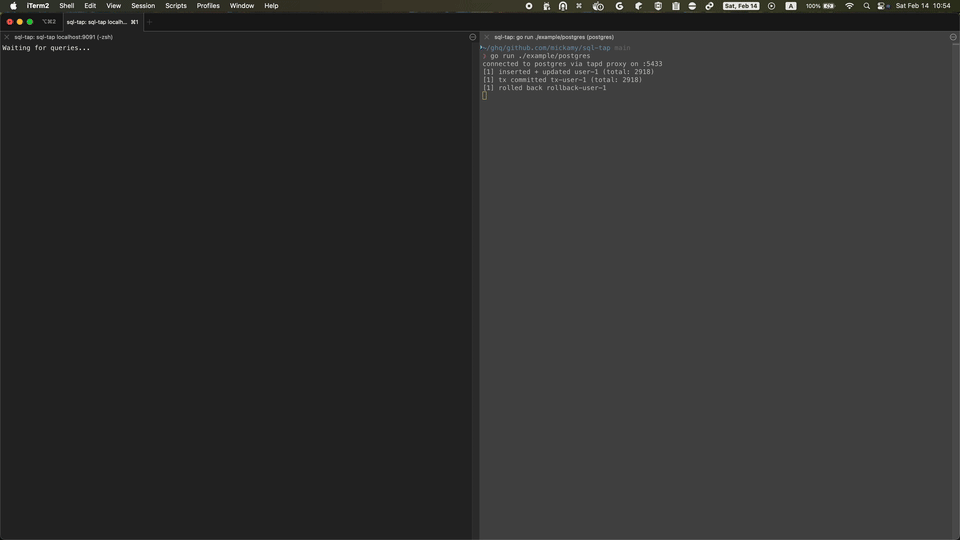
Task: Open the keyboard input source A icon
Action: 791,6
